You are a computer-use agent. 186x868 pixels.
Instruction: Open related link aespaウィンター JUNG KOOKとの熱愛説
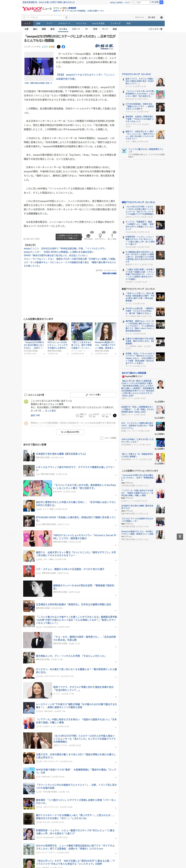coord(59,252)
